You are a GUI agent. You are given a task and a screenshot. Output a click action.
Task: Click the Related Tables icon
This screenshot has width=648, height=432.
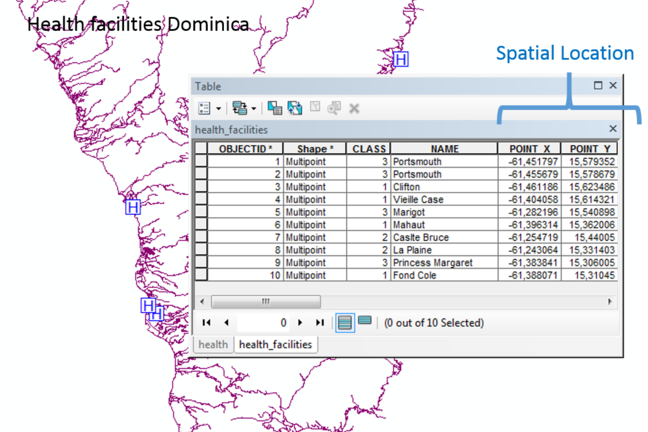pos(238,108)
